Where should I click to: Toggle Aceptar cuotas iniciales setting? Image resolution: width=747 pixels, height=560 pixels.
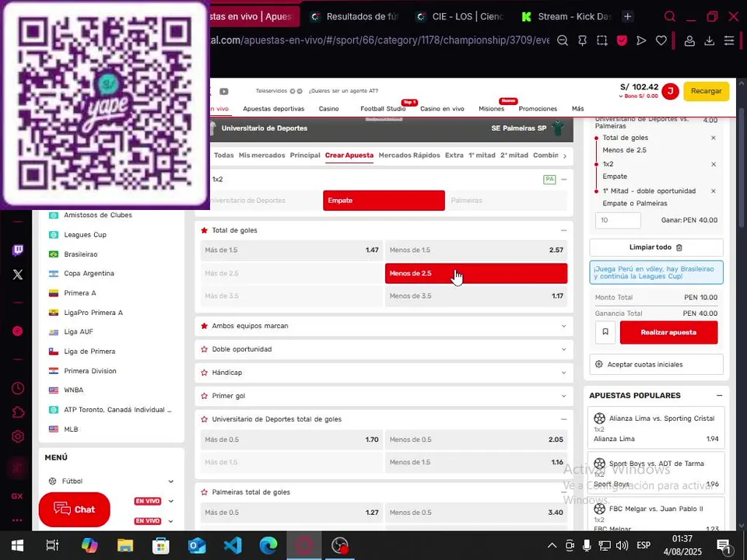click(x=656, y=364)
